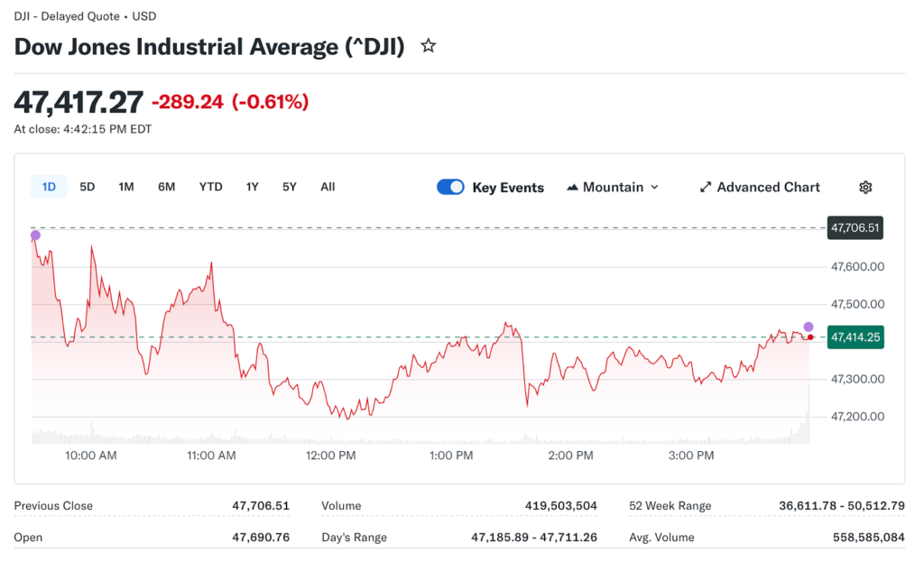Image resolution: width=924 pixels, height=562 pixels.
Task: Click purple key event dot near close
Action: (x=808, y=327)
